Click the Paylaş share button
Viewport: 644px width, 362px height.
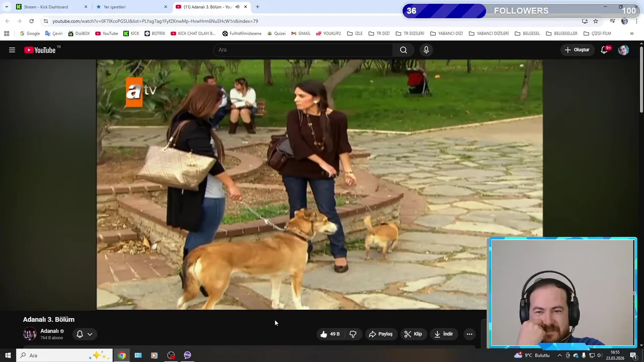[380, 334]
